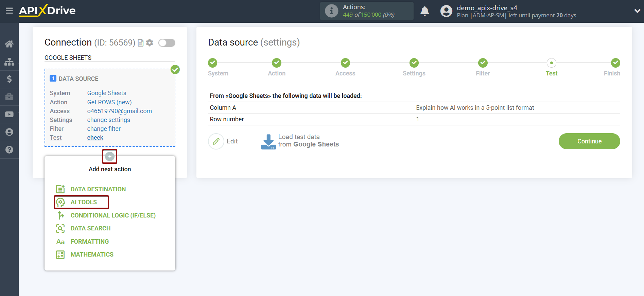
Task: Open the video tutorials icon in the sidebar
Action: [9, 115]
